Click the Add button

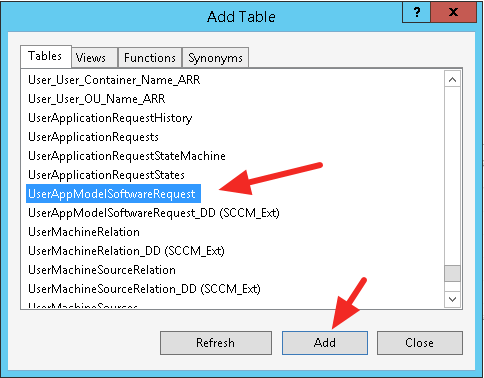325,343
